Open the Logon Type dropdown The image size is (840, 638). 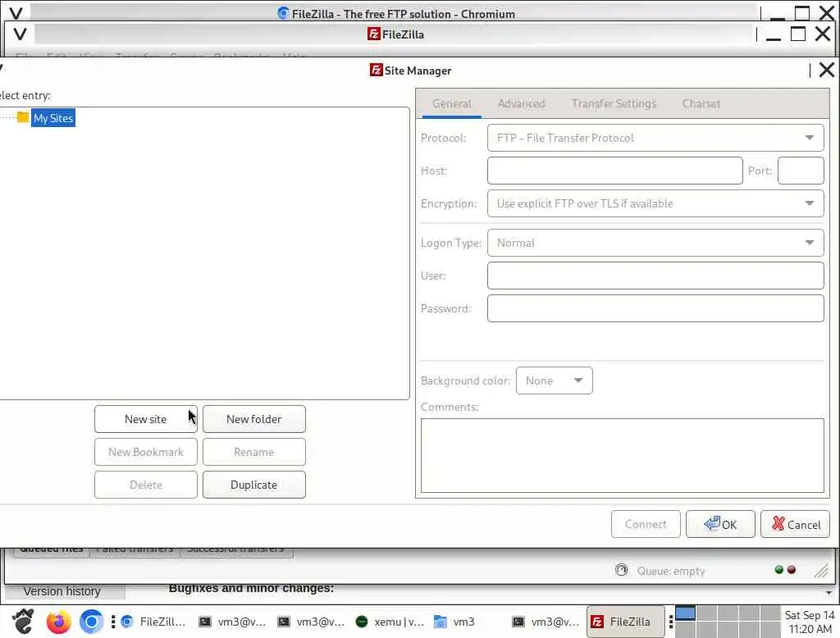(655, 244)
